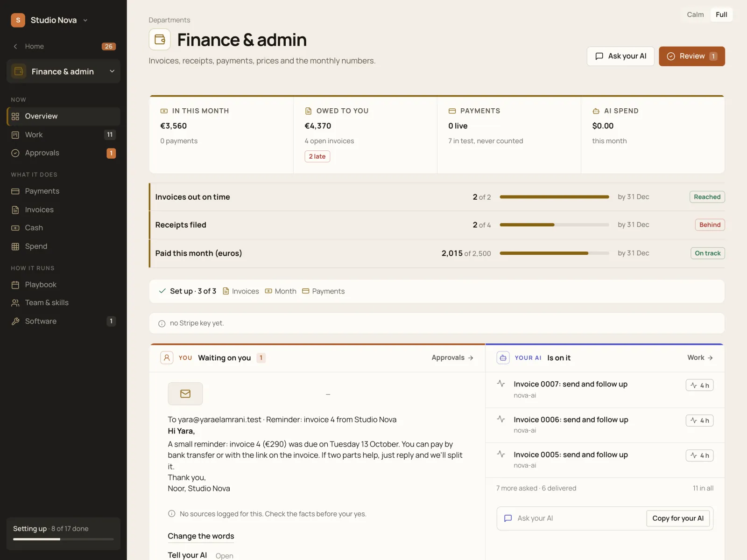Open the Studio Nova workspace dropdown chevron
Viewport: 747px width, 560px height.
(85, 20)
